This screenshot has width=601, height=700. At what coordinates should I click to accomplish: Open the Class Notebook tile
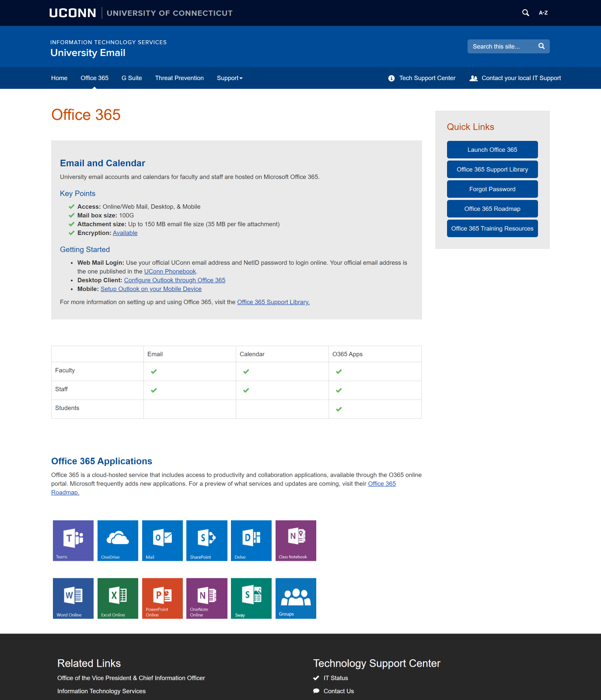[x=296, y=540]
